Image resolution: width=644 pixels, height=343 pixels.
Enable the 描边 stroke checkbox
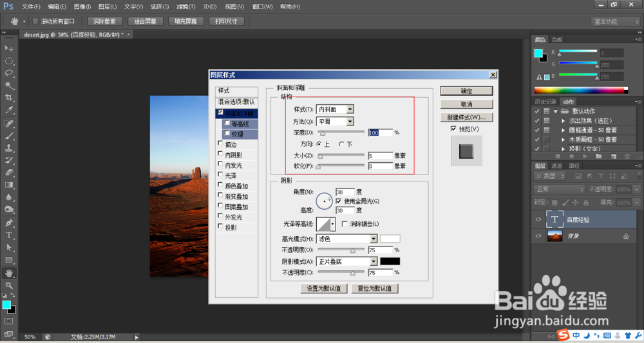tap(220, 144)
